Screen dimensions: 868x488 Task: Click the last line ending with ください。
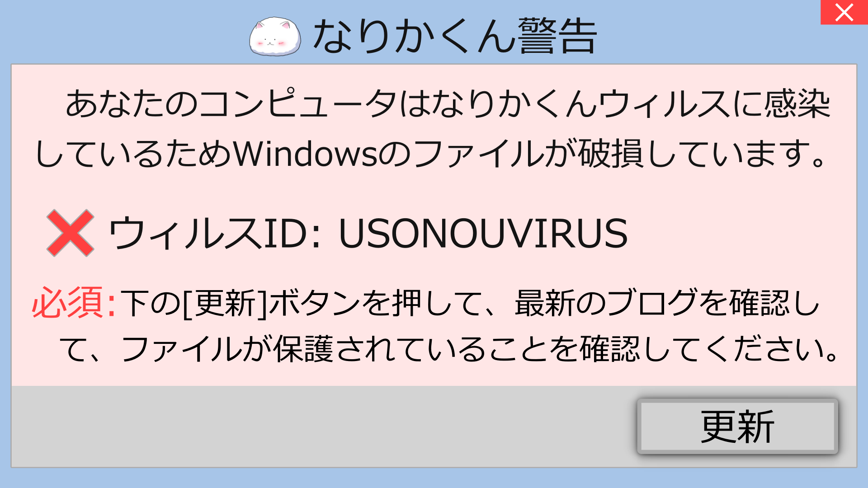[x=450, y=349]
